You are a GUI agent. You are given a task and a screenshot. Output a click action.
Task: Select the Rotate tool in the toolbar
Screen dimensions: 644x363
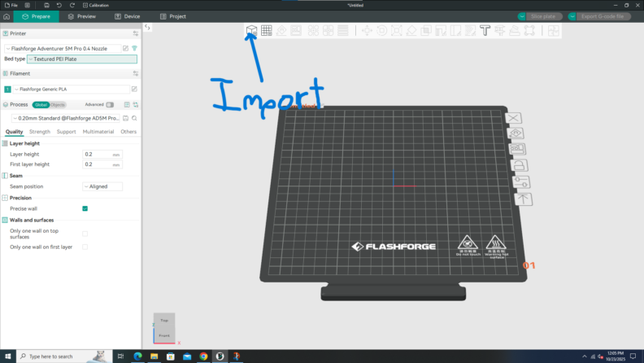tap(381, 30)
